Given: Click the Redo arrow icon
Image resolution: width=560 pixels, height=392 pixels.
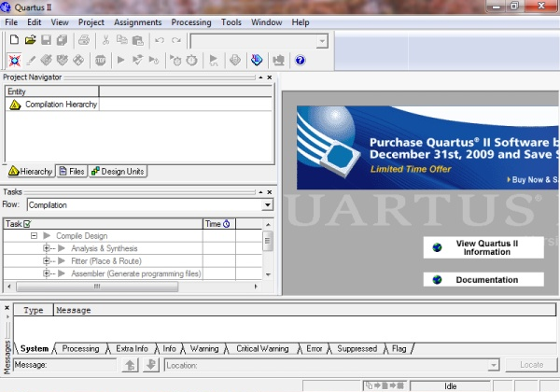Looking at the screenshot, I should coord(176,40).
